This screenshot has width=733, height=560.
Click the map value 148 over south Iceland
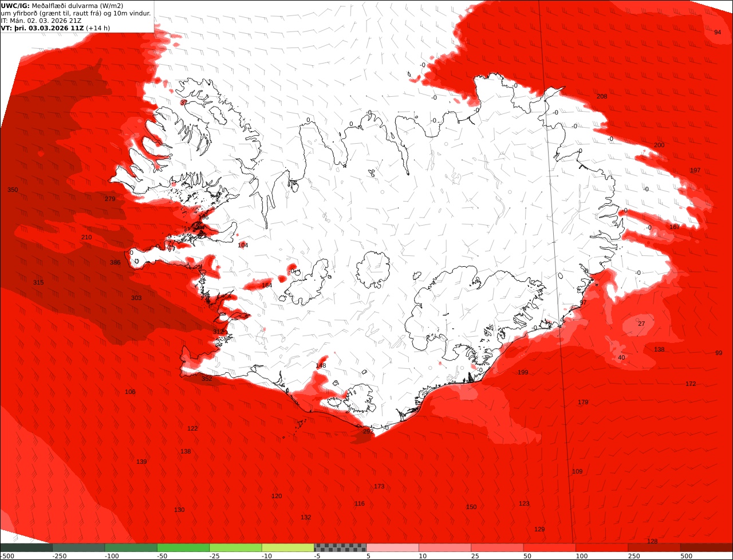(321, 365)
